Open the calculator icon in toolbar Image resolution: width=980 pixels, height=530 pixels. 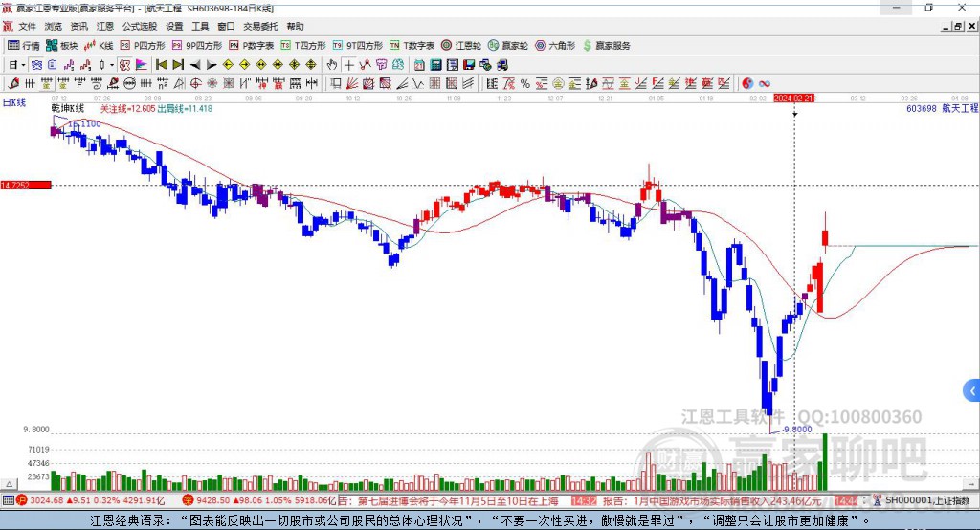[x=435, y=64]
